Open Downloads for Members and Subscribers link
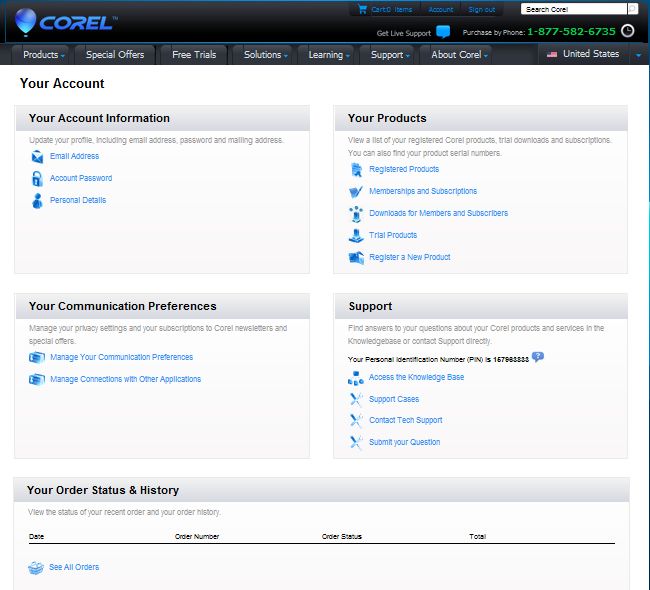This screenshot has width=650, height=590. [x=438, y=213]
